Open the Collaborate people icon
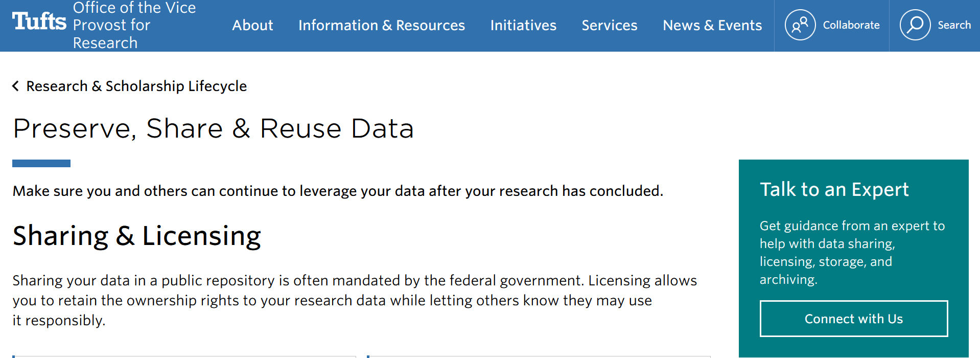The height and width of the screenshot is (358, 980). click(x=800, y=25)
